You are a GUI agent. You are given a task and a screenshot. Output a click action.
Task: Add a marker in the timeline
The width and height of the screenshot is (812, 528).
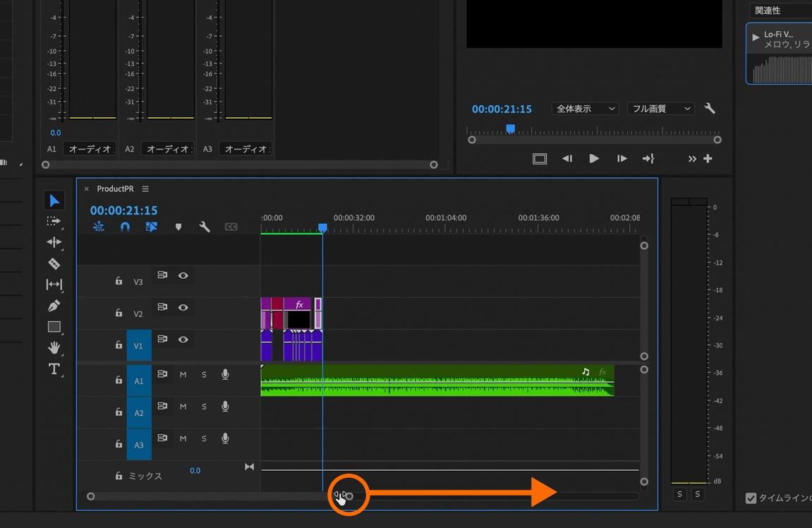click(x=178, y=227)
